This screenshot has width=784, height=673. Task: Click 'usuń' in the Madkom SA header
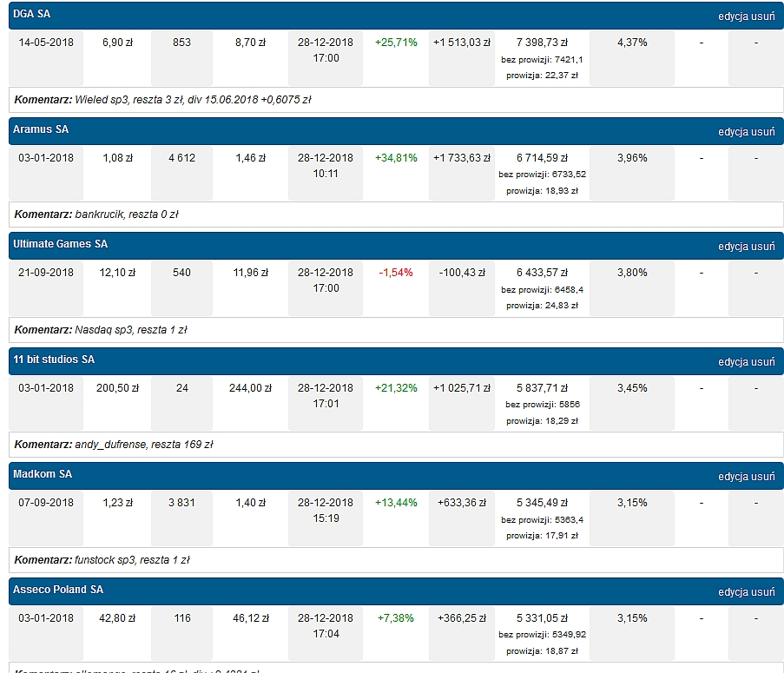pyautogui.click(x=763, y=477)
